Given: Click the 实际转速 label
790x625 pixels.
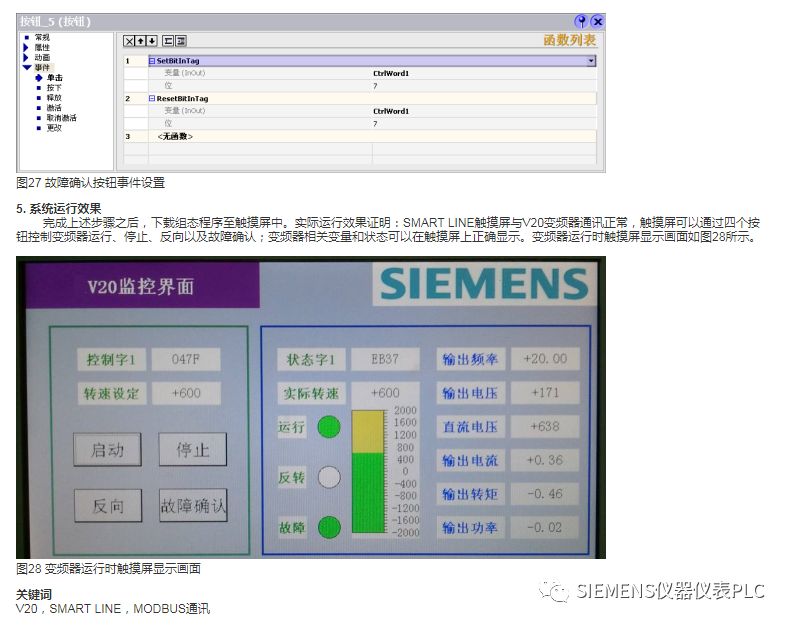Looking at the screenshot, I should (x=311, y=393).
